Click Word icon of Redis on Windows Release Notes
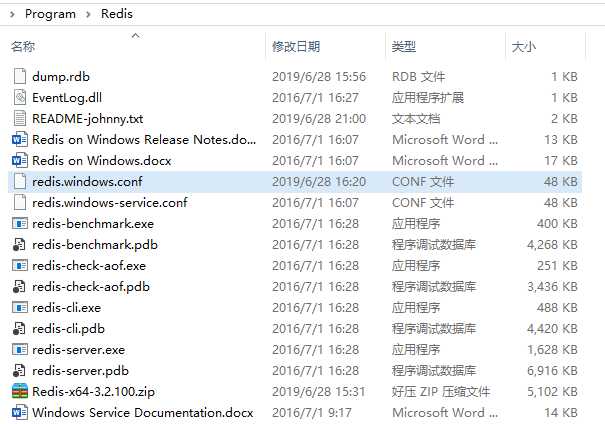 (20, 139)
